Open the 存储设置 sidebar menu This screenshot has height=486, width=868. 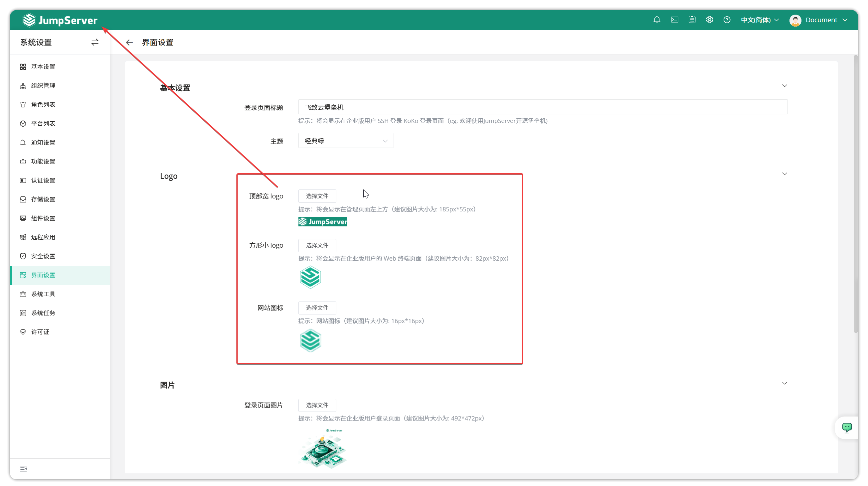click(60, 199)
